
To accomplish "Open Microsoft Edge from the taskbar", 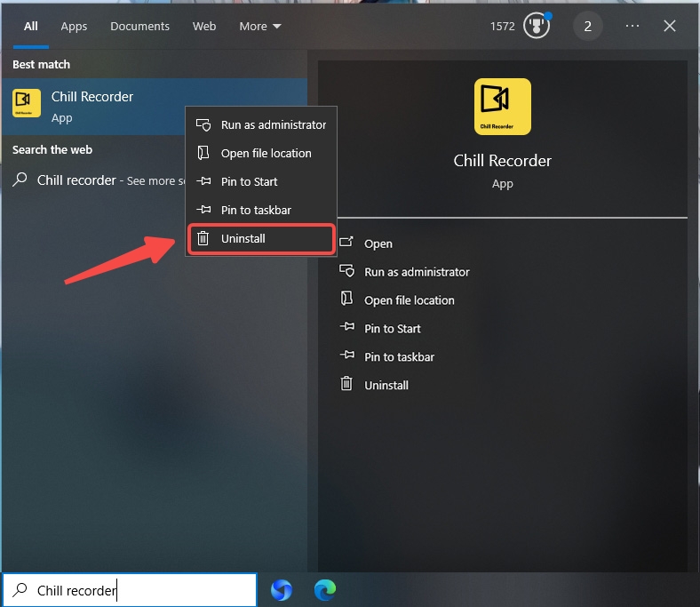I will click(x=325, y=589).
